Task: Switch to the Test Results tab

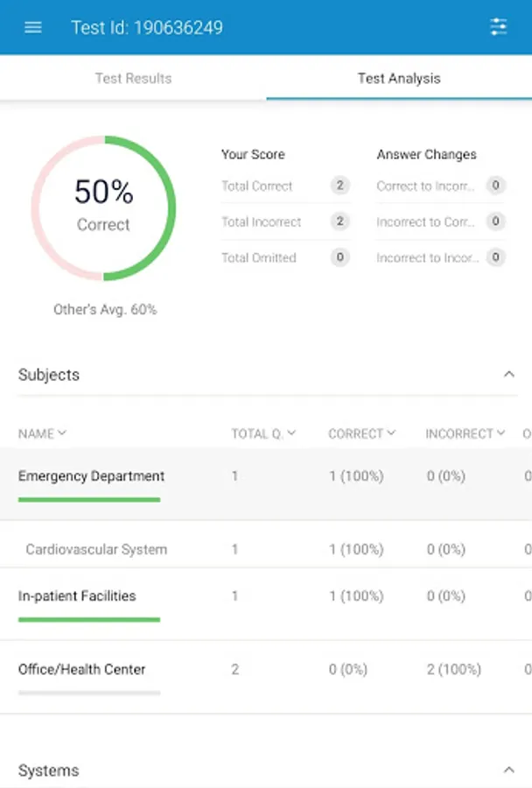Action: 133,78
